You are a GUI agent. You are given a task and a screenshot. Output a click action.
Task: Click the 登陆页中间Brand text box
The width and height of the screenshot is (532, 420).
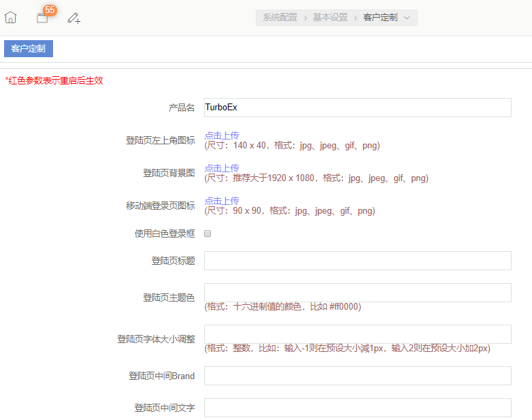[357, 376]
